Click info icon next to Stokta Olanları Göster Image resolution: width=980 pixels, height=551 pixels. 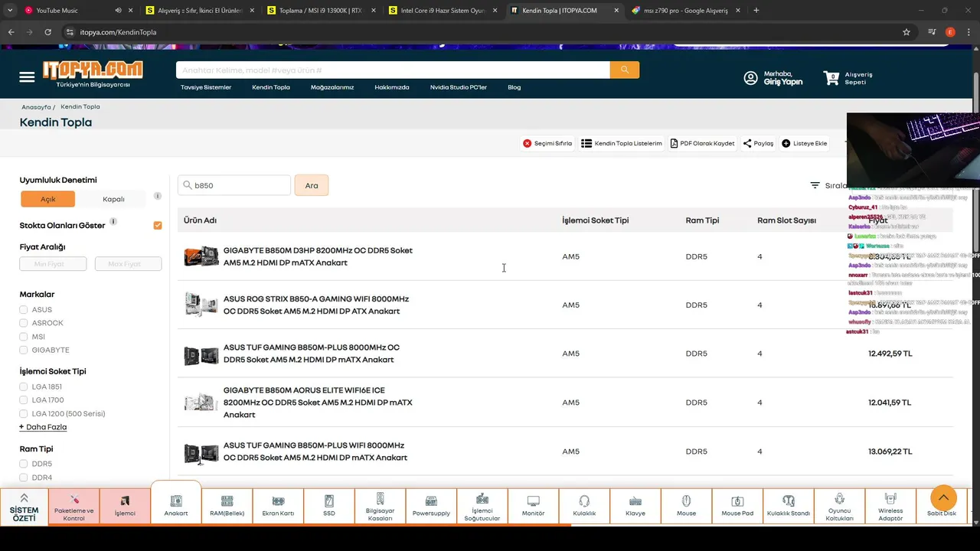click(x=113, y=222)
